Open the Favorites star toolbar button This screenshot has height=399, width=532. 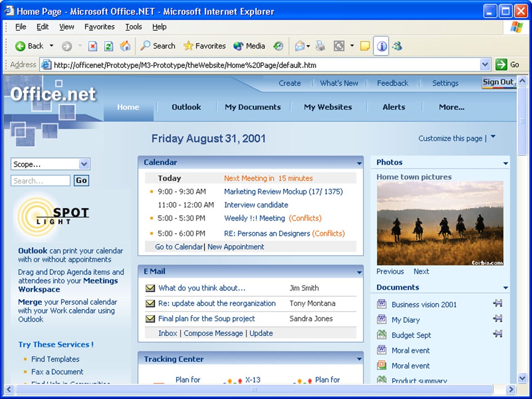pyautogui.click(x=204, y=46)
